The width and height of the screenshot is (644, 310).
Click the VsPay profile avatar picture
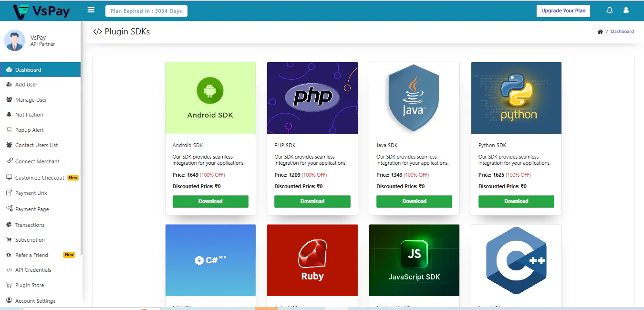point(15,41)
